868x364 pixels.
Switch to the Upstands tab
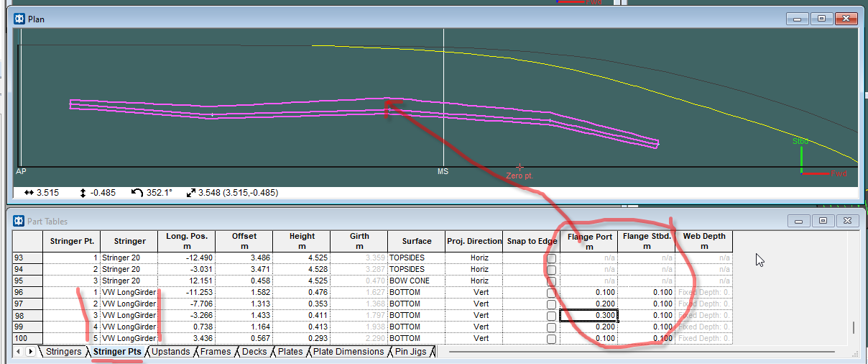coord(170,352)
